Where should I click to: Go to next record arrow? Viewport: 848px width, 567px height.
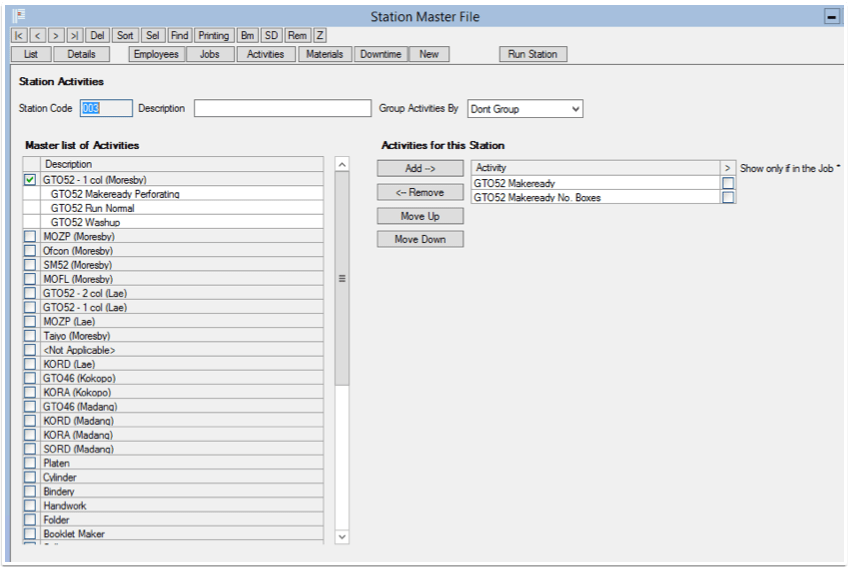point(56,36)
